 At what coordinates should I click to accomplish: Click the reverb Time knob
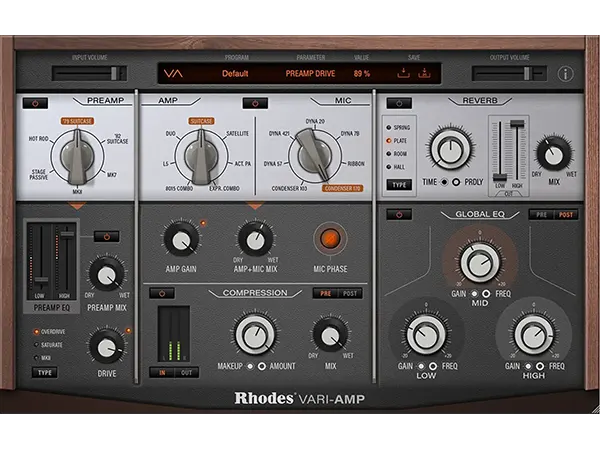point(450,149)
